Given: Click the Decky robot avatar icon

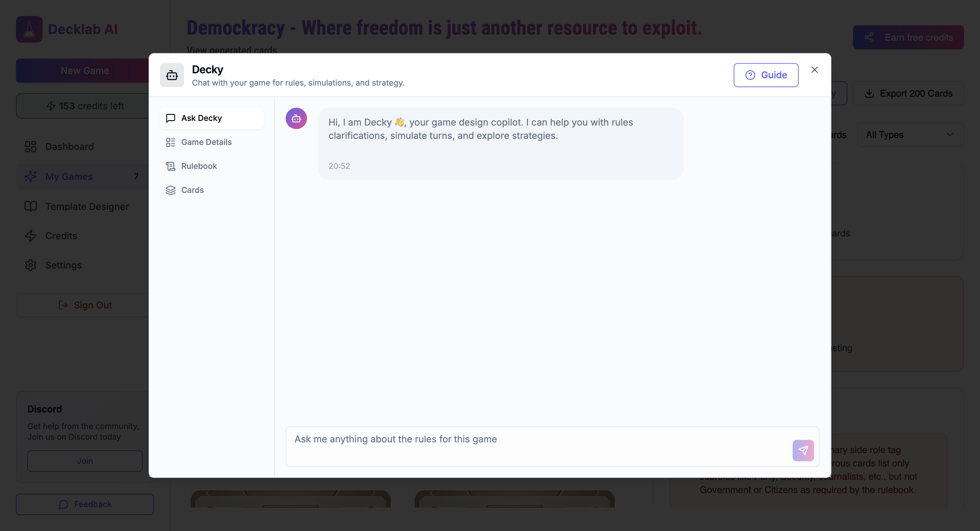Looking at the screenshot, I should pos(296,118).
